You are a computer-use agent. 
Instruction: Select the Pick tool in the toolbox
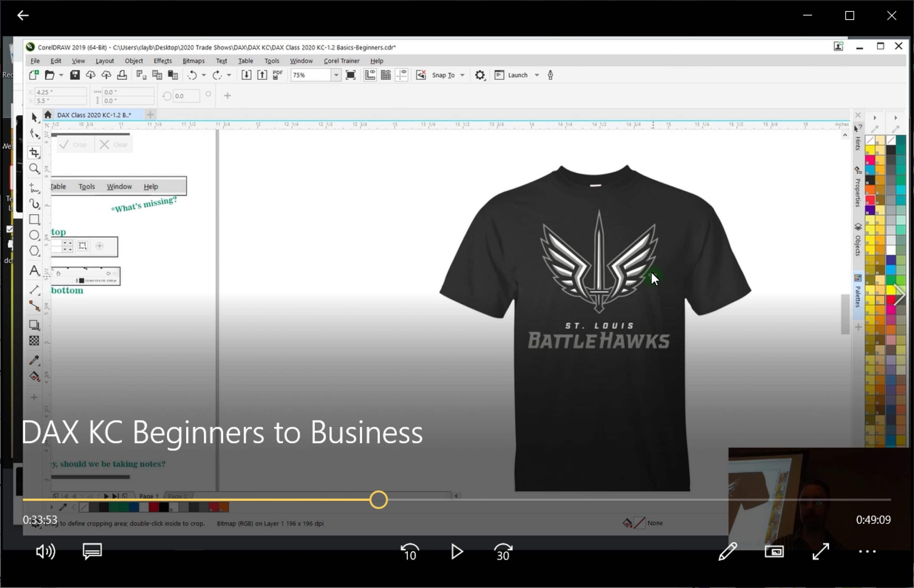coord(34,118)
